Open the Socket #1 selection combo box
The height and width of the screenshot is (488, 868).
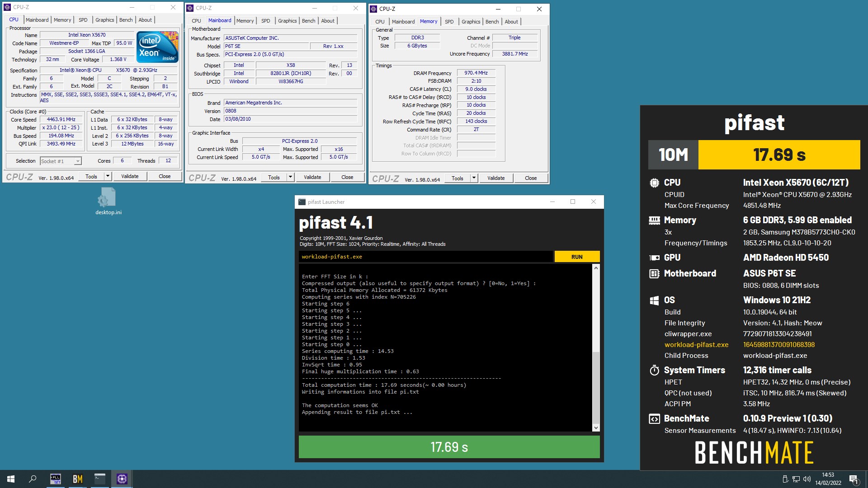coord(61,161)
